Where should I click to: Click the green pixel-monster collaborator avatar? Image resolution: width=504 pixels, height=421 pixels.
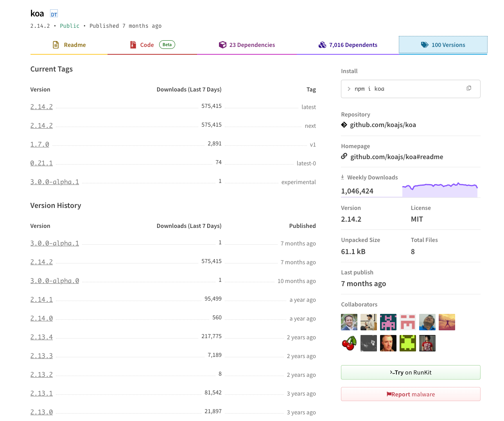(x=407, y=343)
